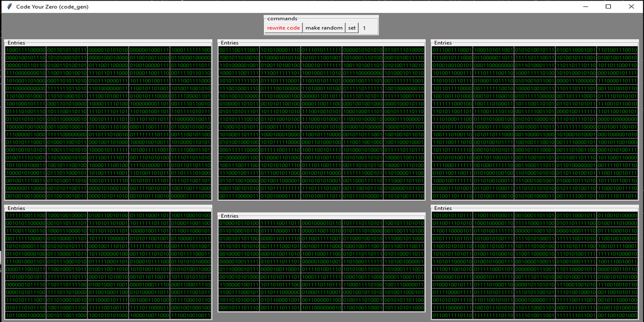644x322 pixels.
Task: Click cell 1000111111100 in top-left panel
Action: tap(192, 50)
